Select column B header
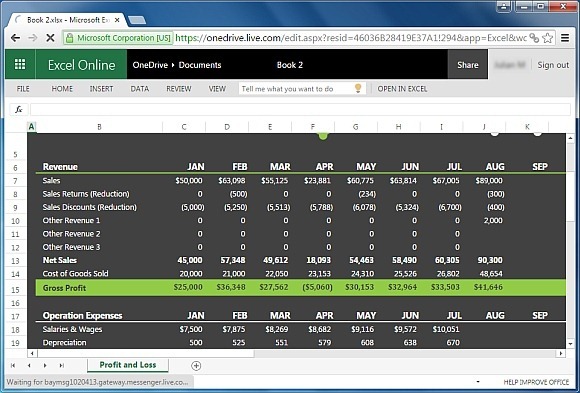 [x=99, y=127]
